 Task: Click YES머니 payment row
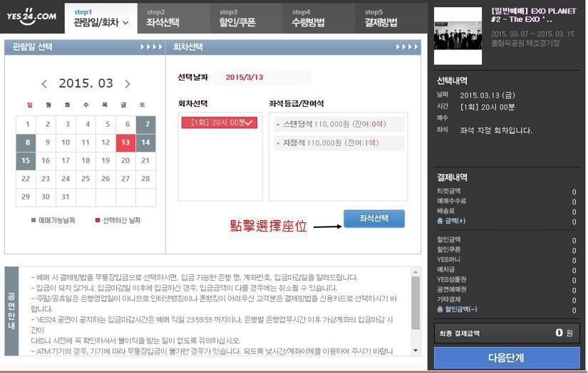tap(507, 260)
